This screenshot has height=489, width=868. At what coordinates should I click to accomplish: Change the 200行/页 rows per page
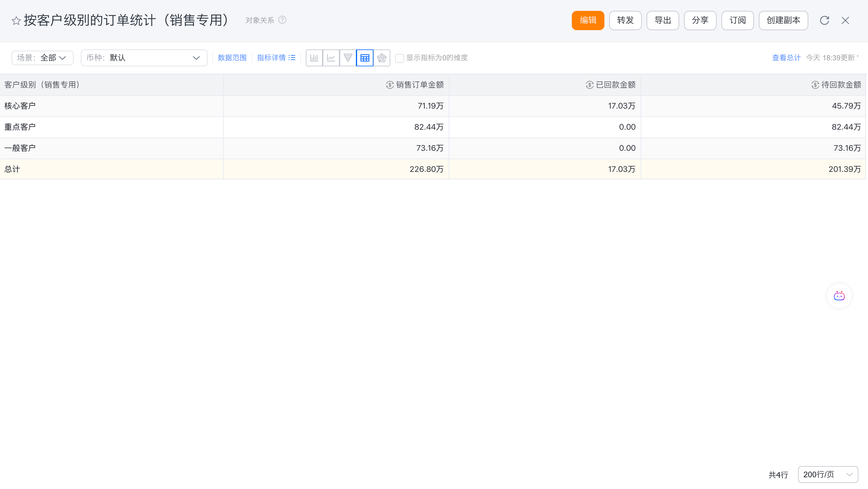point(828,474)
